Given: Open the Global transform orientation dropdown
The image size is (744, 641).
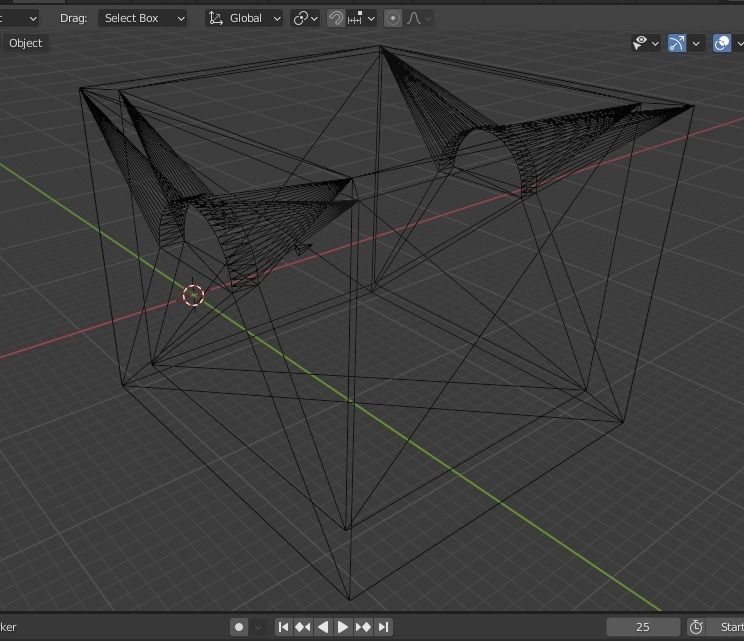Looking at the screenshot, I should pyautogui.click(x=244, y=19).
